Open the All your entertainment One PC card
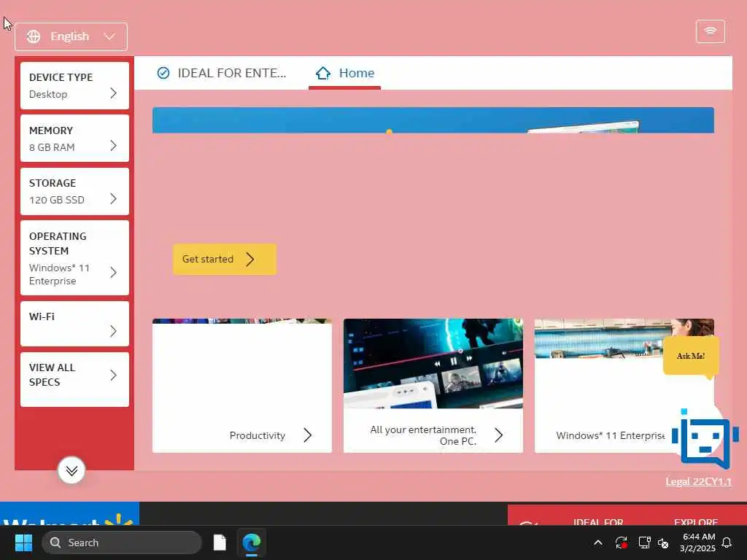 click(x=433, y=385)
